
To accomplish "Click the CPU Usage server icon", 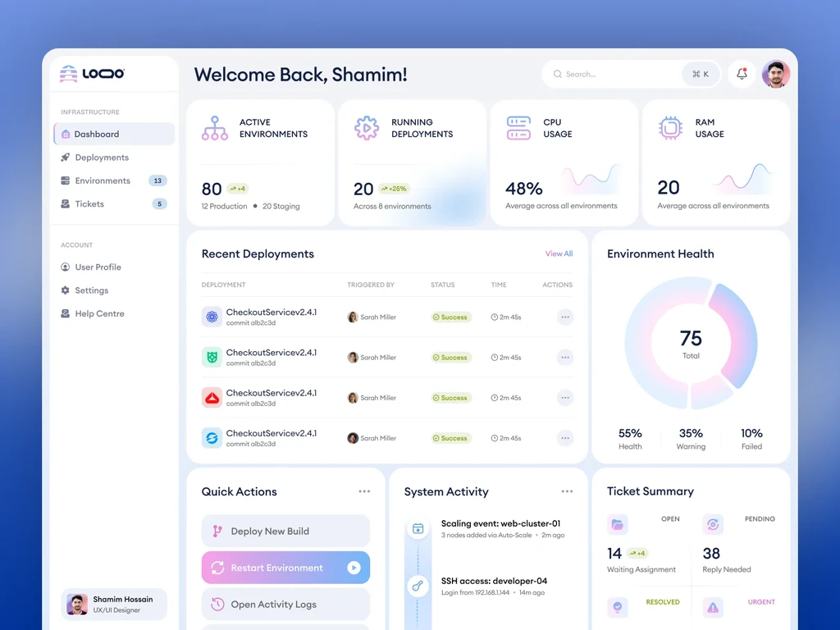I will [x=518, y=128].
